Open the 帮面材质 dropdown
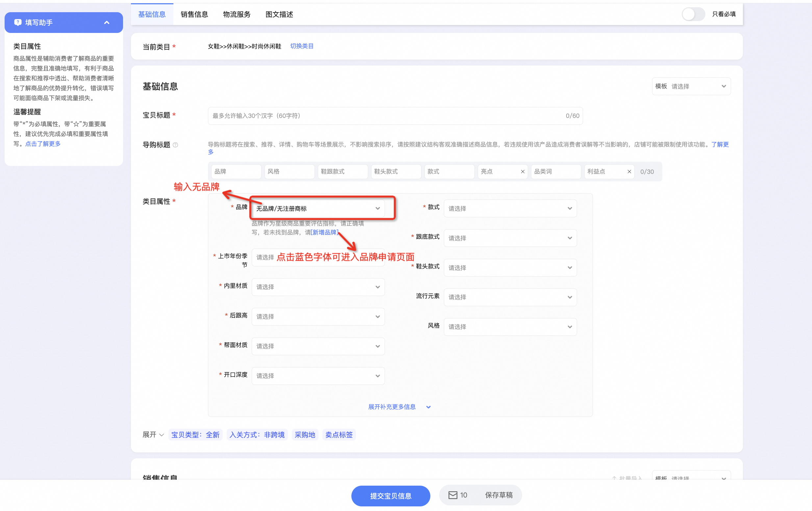Image resolution: width=812 pixels, height=511 pixels. coord(318,346)
